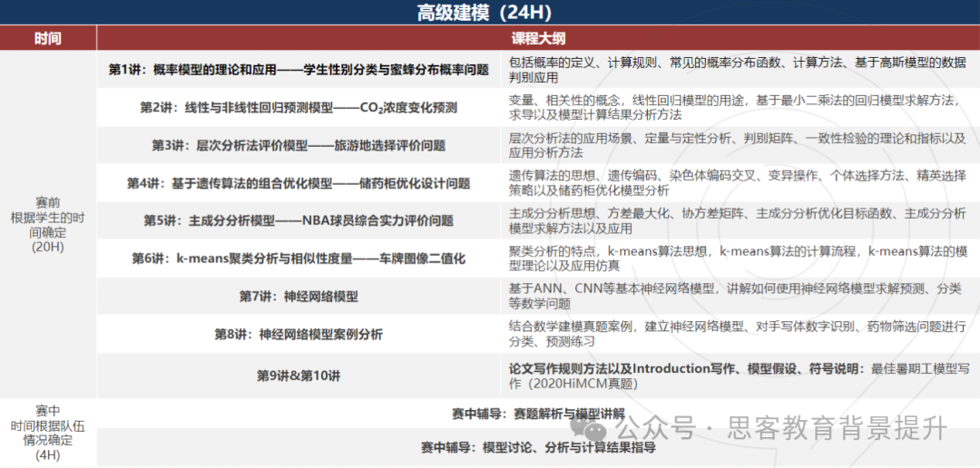Click the '课程大纲' column header
The image size is (980, 468).
[x=538, y=38]
